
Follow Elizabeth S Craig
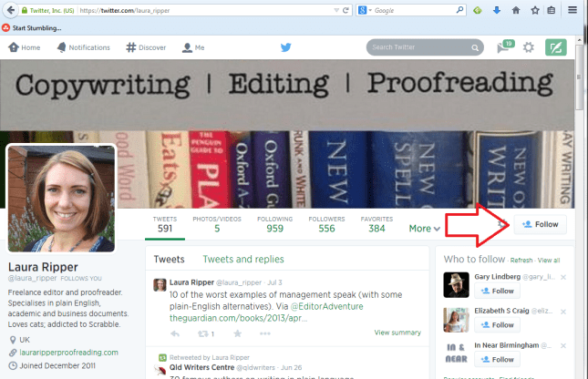(x=497, y=325)
